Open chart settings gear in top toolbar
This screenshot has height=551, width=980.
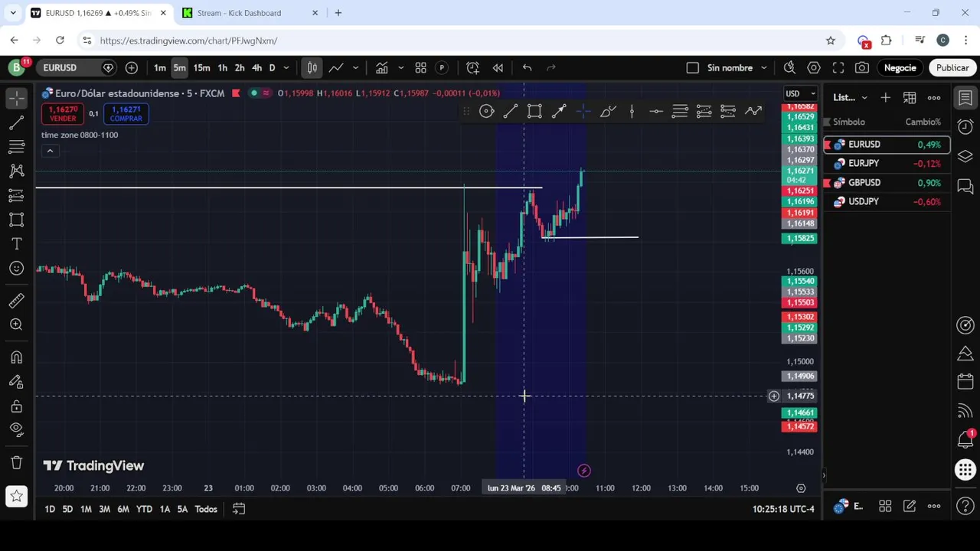click(814, 68)
